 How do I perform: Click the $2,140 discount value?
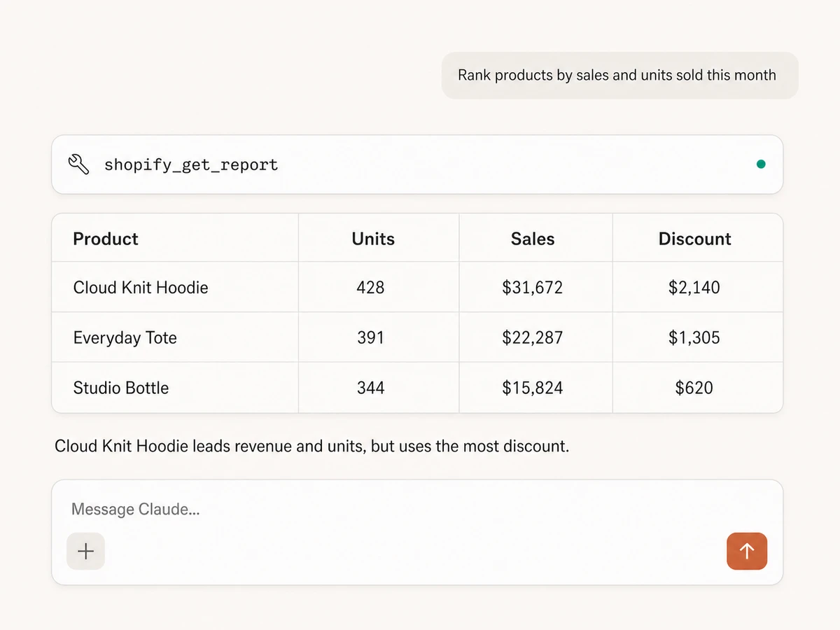click(x=694, y=288)
